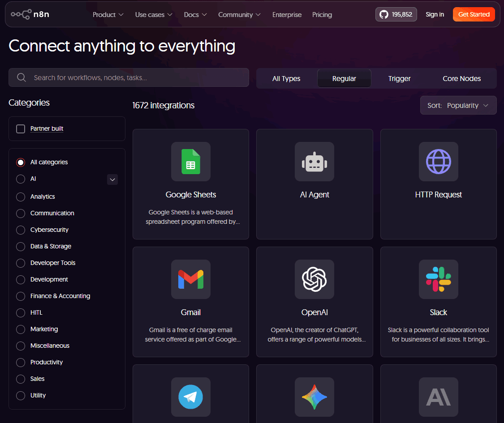Select the Data & Storage radio button
This screenshot has width=504, height=423.
coord(21,246)
